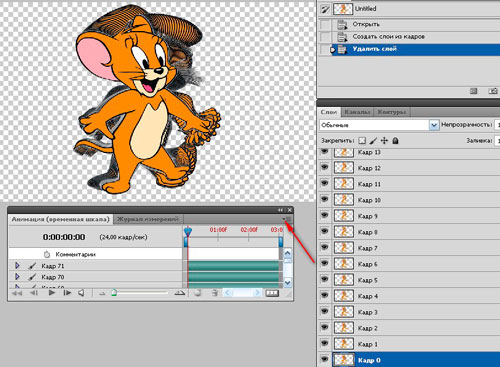Image resolution: width=500 pixels, height=367 pixels.
Task: Hide layer Кадр 12
Action: click(324, 167)
